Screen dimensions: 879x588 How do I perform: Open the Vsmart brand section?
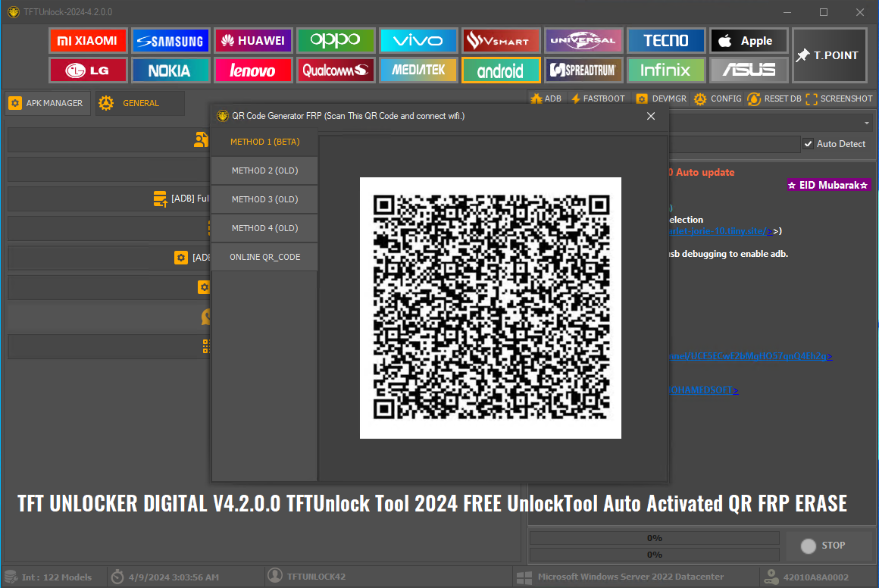pos(501,41)
